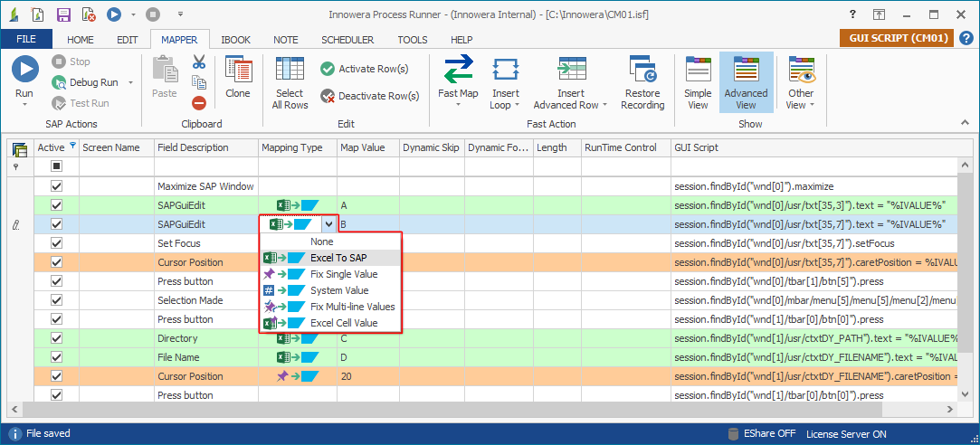Click Restore Recording icon

642,69
